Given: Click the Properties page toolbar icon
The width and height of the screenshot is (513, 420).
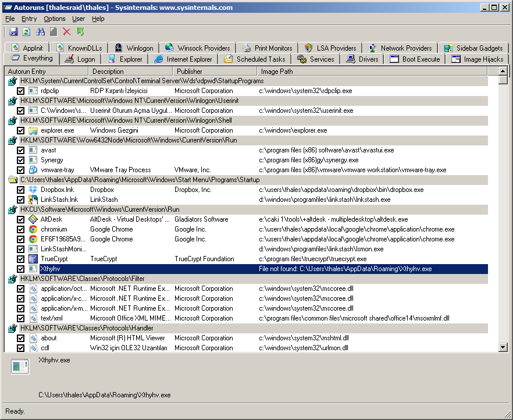Looking at the screenshot, I should [x=54, y=32].
